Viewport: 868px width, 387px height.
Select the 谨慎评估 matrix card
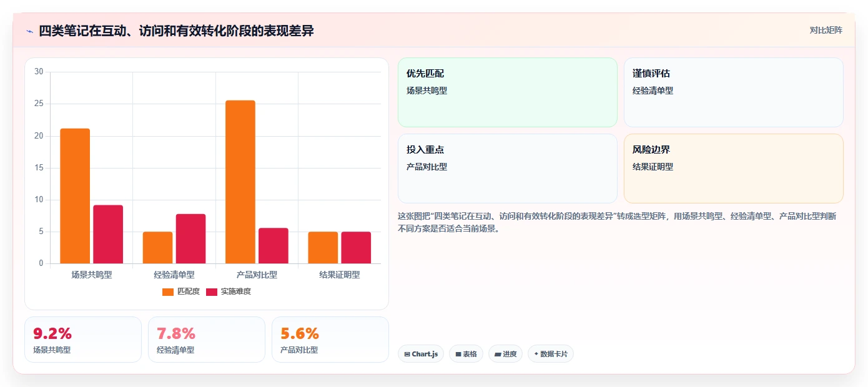coord(734,92)
